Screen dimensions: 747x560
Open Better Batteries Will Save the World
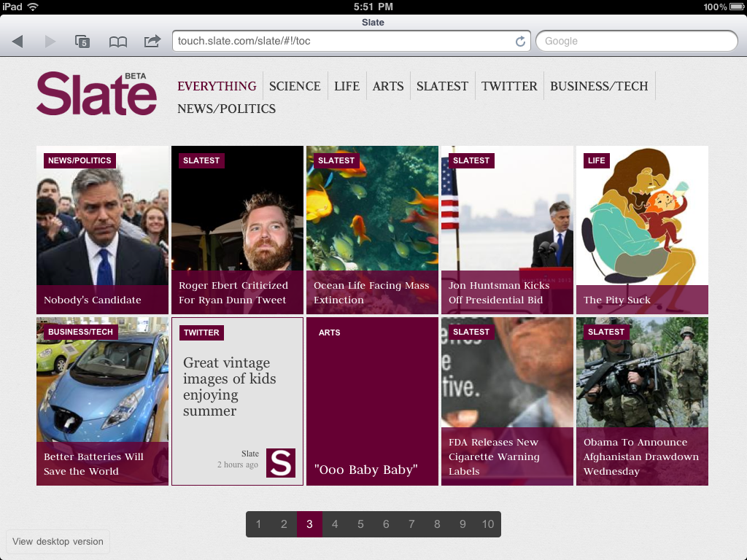coord(102,402)
